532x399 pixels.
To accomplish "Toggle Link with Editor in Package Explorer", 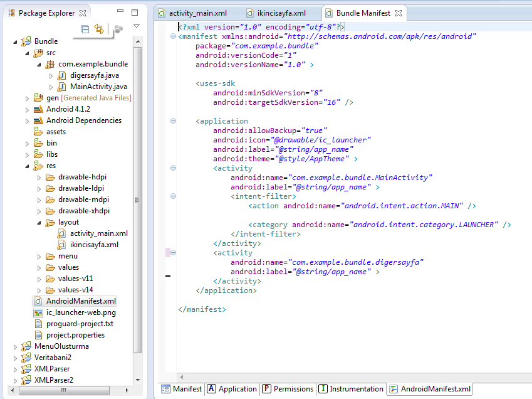I will [98, 29].
